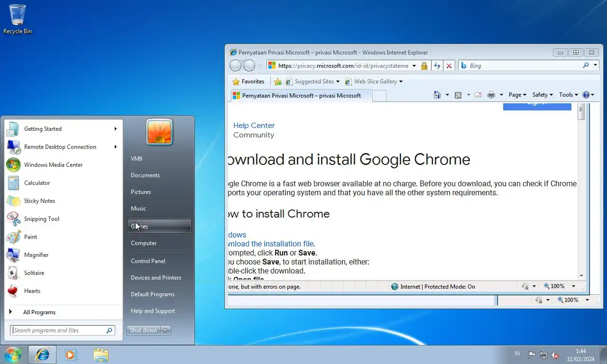Open the address bar URL dropdown

414,66
